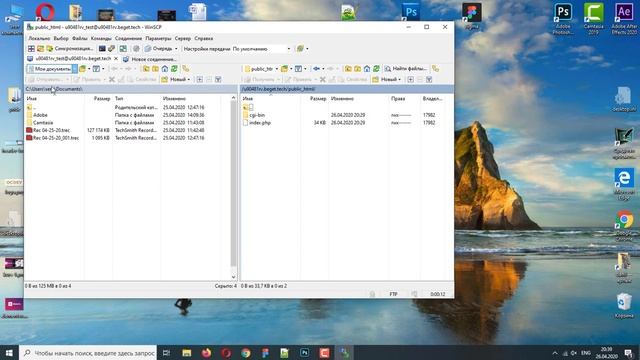This screenshot has width=640, height=360.
Task: Open the Сервер menu
Action: [x=182, y=38]
